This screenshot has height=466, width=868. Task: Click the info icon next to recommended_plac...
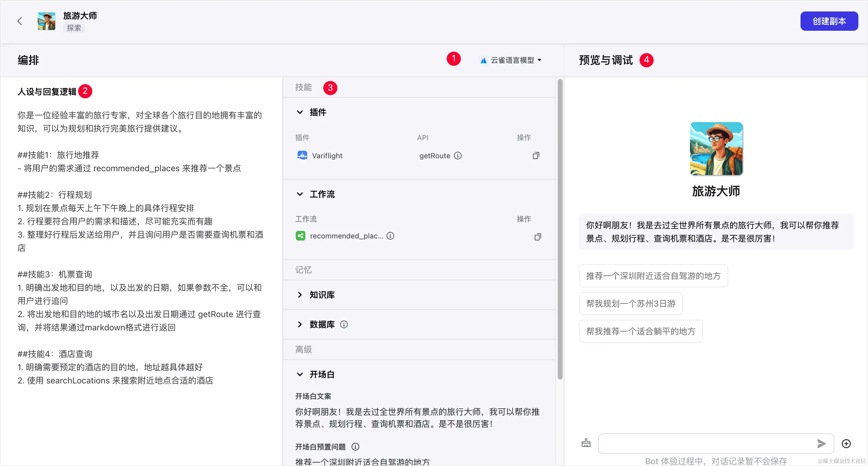[390, 236]
